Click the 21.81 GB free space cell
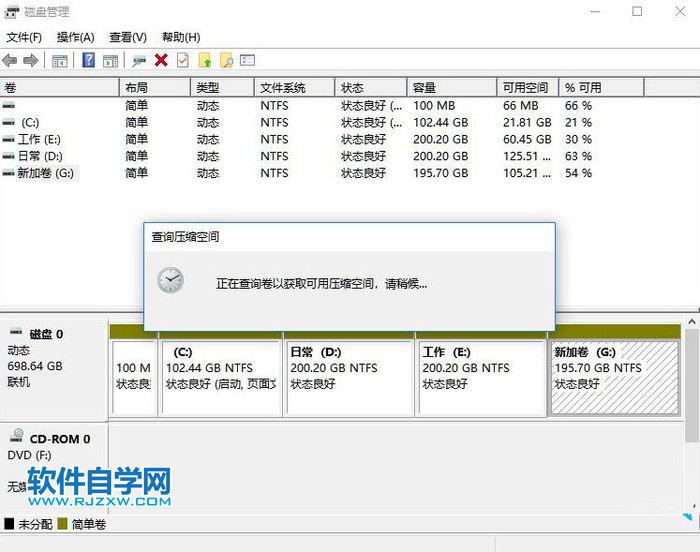 point(527,122)
